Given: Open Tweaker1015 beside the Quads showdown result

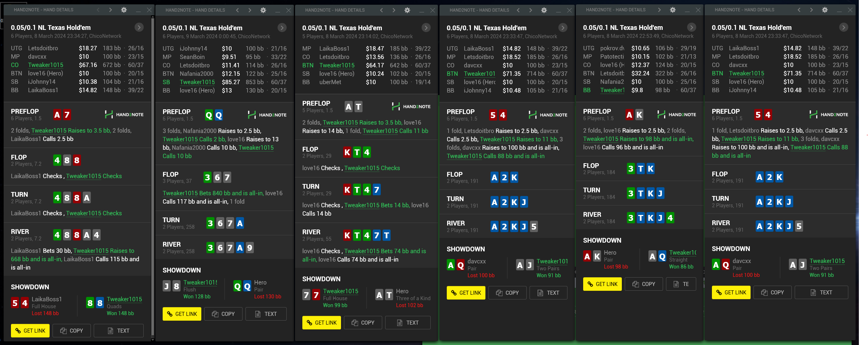Looking at the screenshot, I should pyautogui.click(x=124, y=299).
